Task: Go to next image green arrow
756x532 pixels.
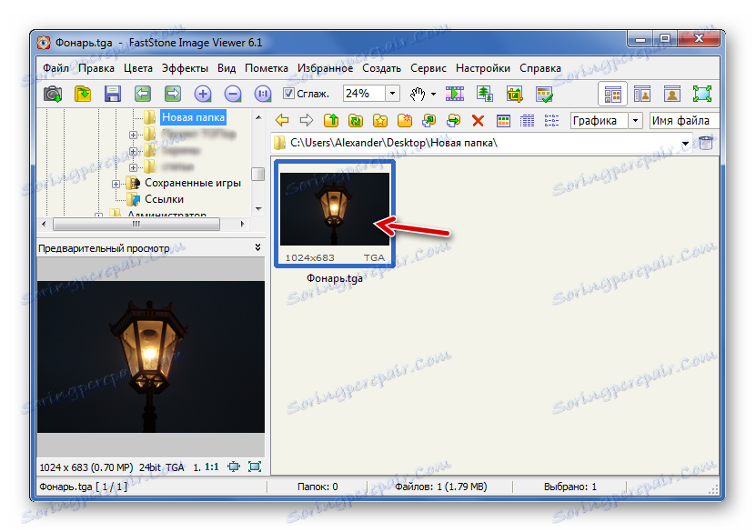Action: tap(173, 94)
